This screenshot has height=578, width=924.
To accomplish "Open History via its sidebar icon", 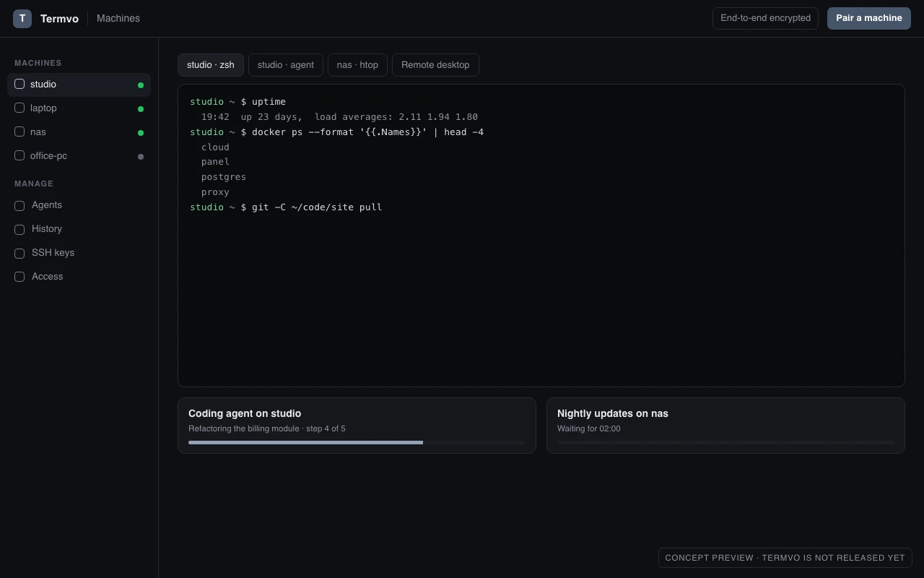I will tap(19, 229).
